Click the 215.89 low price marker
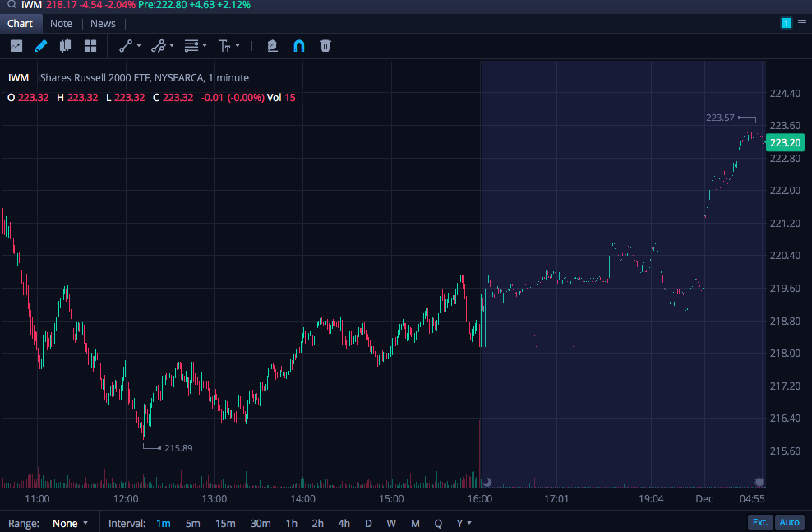This screenshot has height=532, width=812. [x=178, y=448]
